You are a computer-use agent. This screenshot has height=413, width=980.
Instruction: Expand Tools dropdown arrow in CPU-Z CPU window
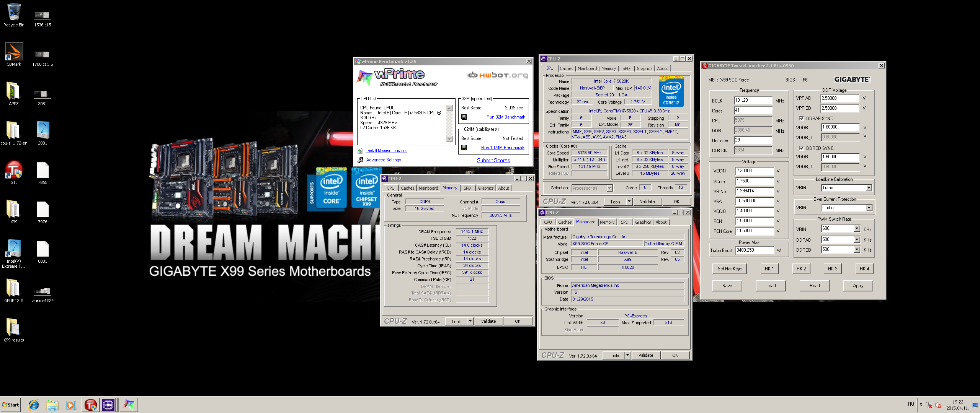pos(629,202)
